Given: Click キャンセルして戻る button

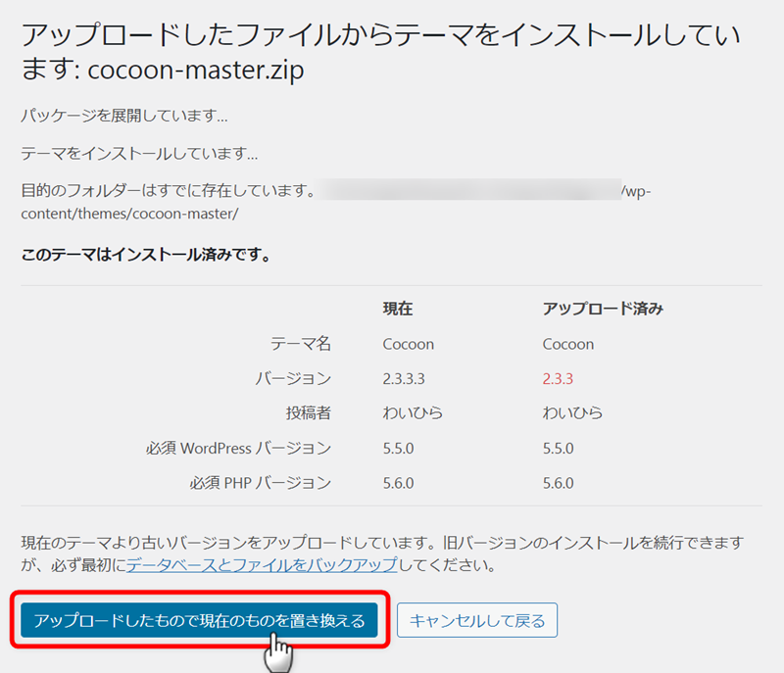Looking at the screenshot, I should pyautogui.click(x=477, y=620).
